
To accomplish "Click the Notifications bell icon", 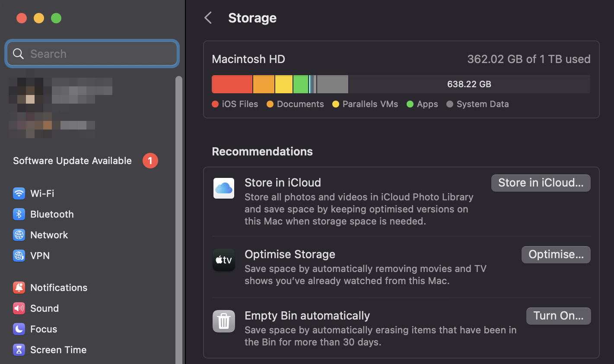I will pyautogui.click(x=19, y=288).
